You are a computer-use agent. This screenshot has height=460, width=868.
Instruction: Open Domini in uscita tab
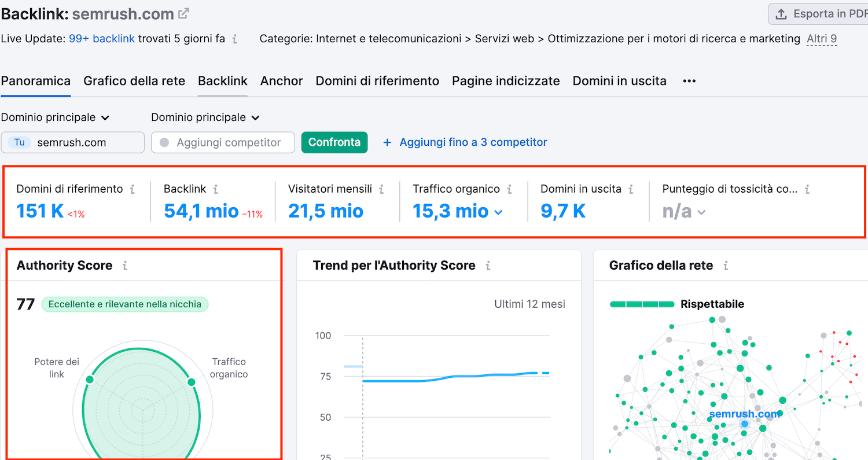point(620,81)
